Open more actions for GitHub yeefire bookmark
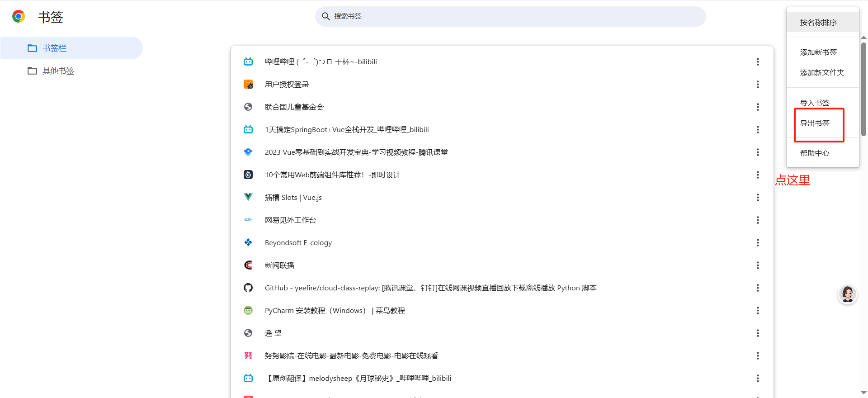 (x=758, y=288)
